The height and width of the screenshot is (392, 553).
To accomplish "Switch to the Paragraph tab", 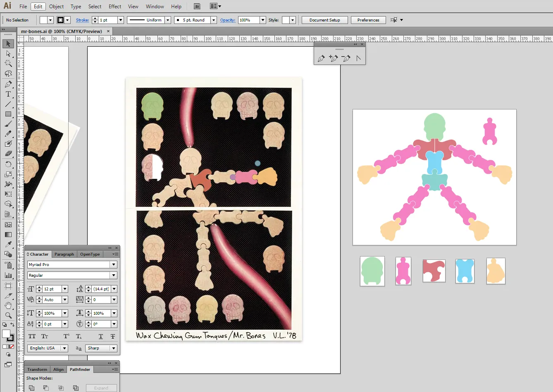I will coord(64,254).
